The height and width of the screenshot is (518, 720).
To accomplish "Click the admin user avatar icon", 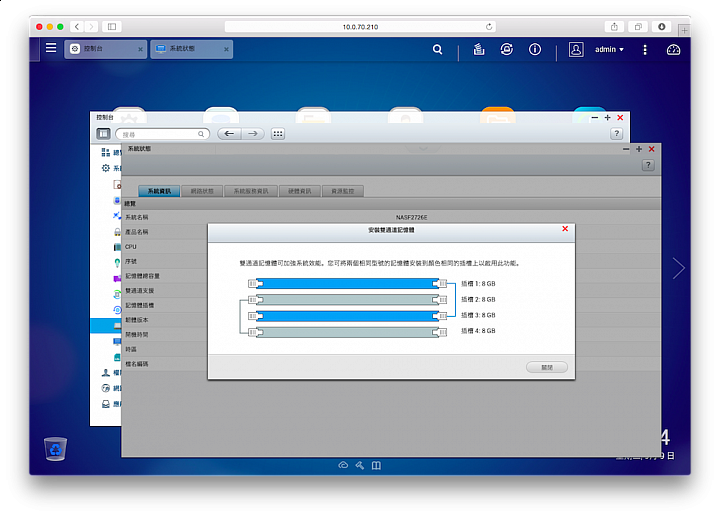I will click(x=576, y=49).
